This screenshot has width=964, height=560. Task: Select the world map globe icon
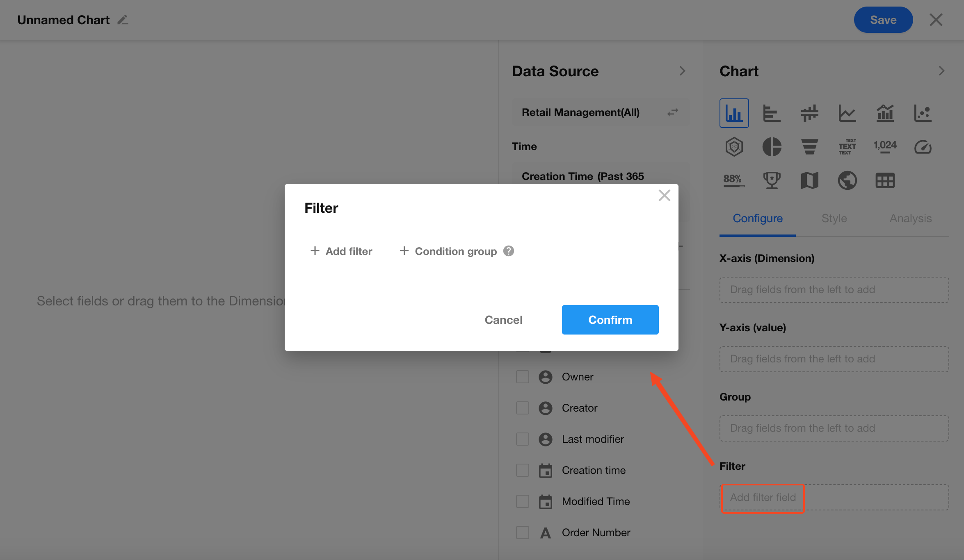pos(847,180)
